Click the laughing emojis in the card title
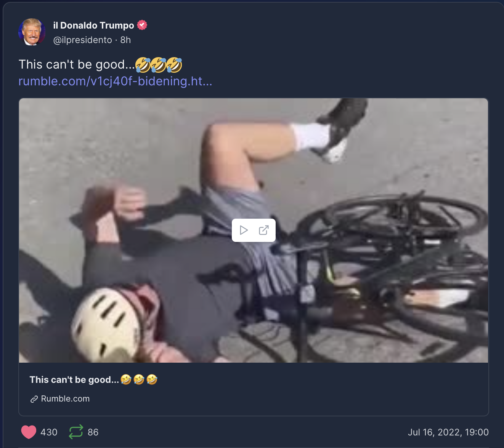Image resolution: width=504 pixels, height=448 pixels. pos(139,379)
